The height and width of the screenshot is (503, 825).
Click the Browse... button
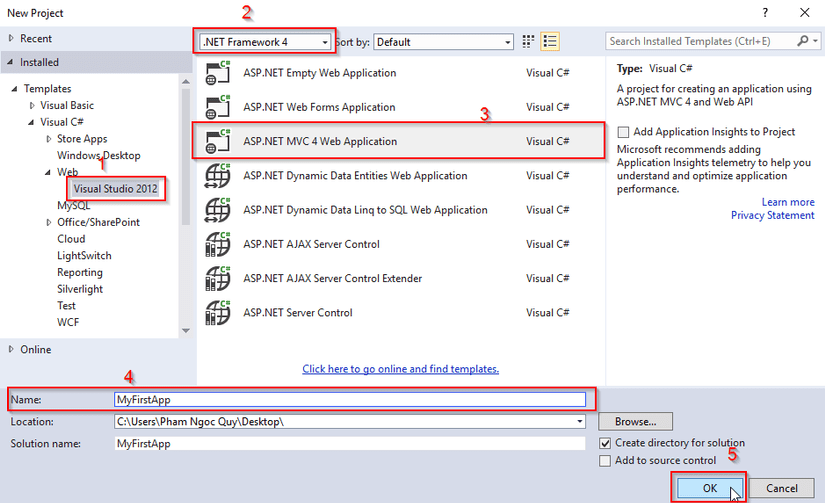click(635, 421)
